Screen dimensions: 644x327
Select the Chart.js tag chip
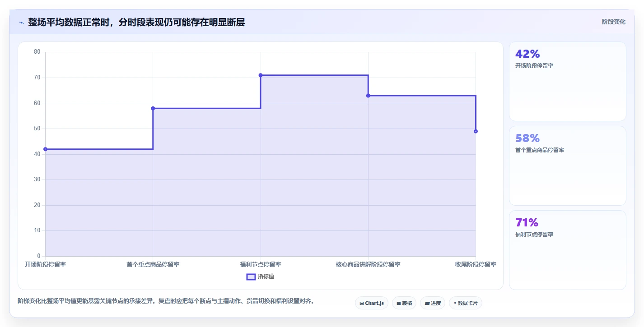[371, 303]
